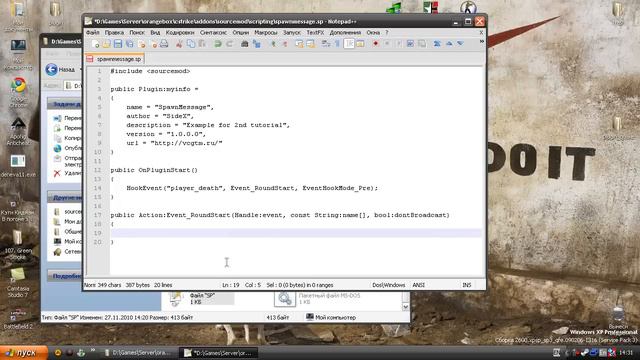Zoom in using the toolbar icon
The width and height of the screenshot is (640, 360).
[273, 44]
